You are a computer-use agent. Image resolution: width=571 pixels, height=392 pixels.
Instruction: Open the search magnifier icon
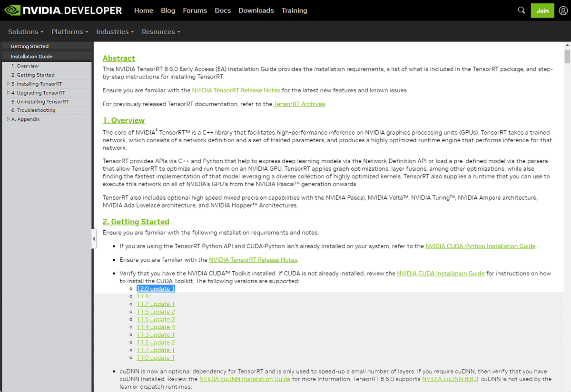coord(522,10)
